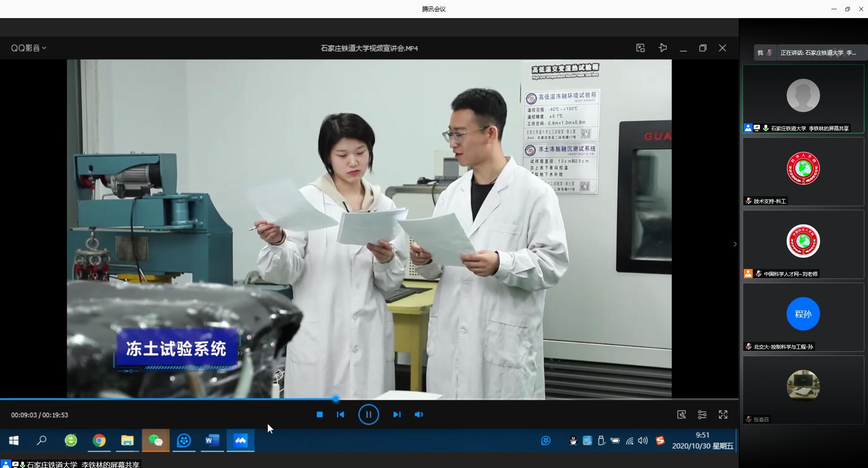Click muted mic icon beside 北交大-控制科学与工程-孙

coord(749,346)
